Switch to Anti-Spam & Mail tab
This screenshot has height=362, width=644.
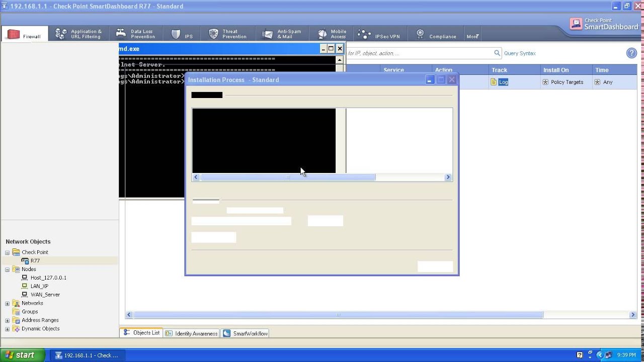(x=282, y=34)
